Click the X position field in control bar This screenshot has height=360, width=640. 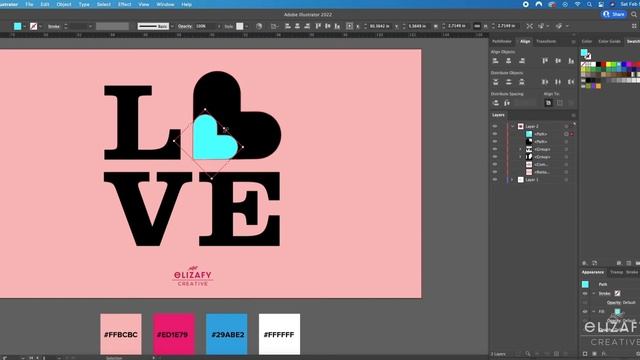point(379,26)
